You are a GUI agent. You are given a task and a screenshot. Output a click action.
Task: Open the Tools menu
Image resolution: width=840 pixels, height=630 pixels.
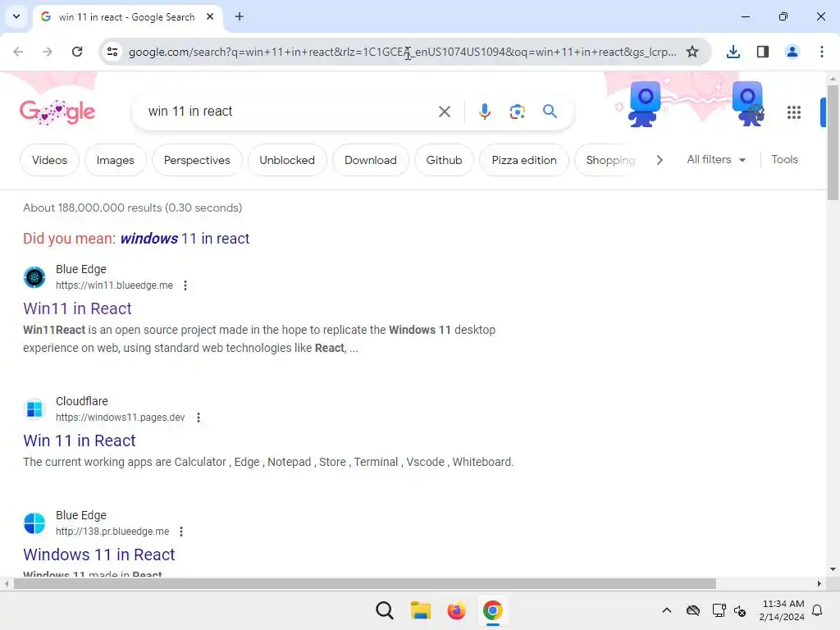784,160
